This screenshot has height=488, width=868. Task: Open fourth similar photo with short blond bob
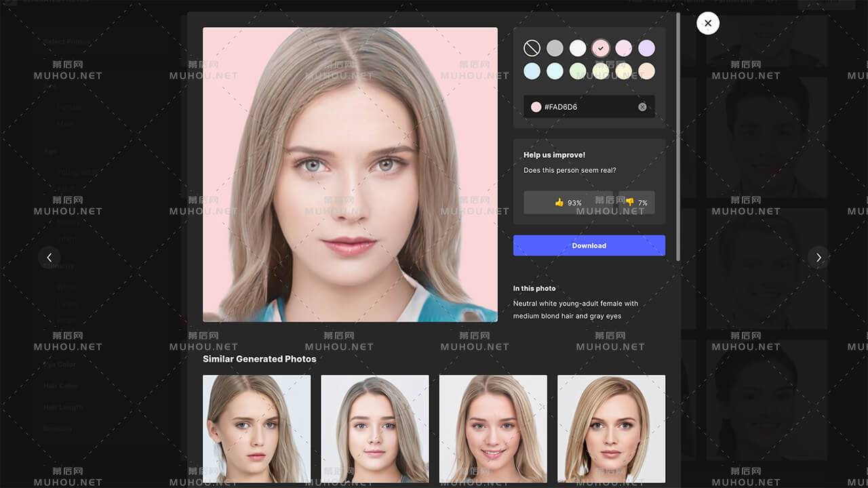611,428
